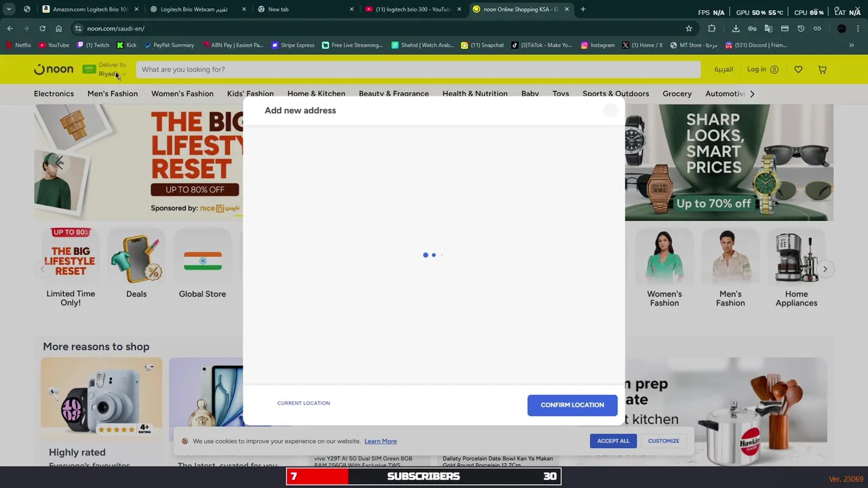Open the TikTok bookmark

coord(541,45)
